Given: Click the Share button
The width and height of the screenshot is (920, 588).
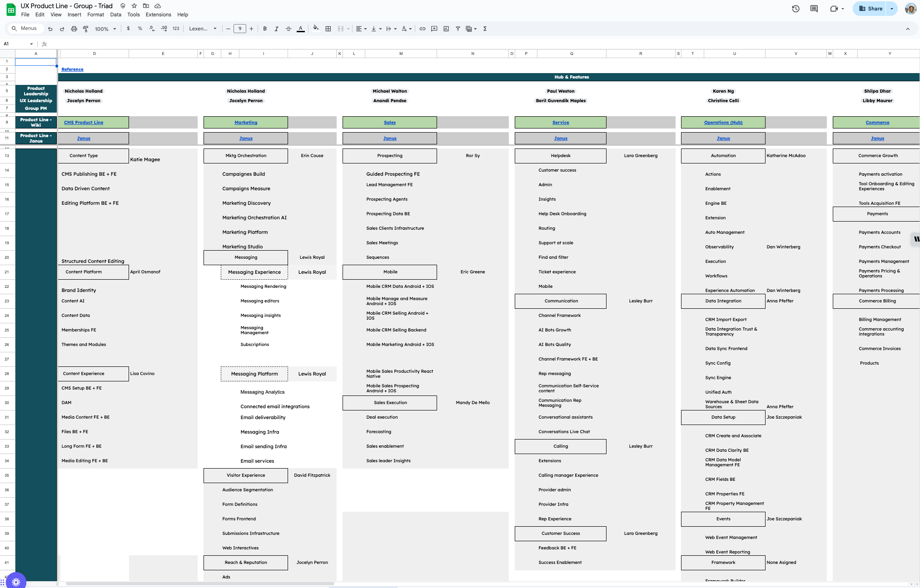Looking at the screenshot, I should pyautogui.click(x=870, y=9).
